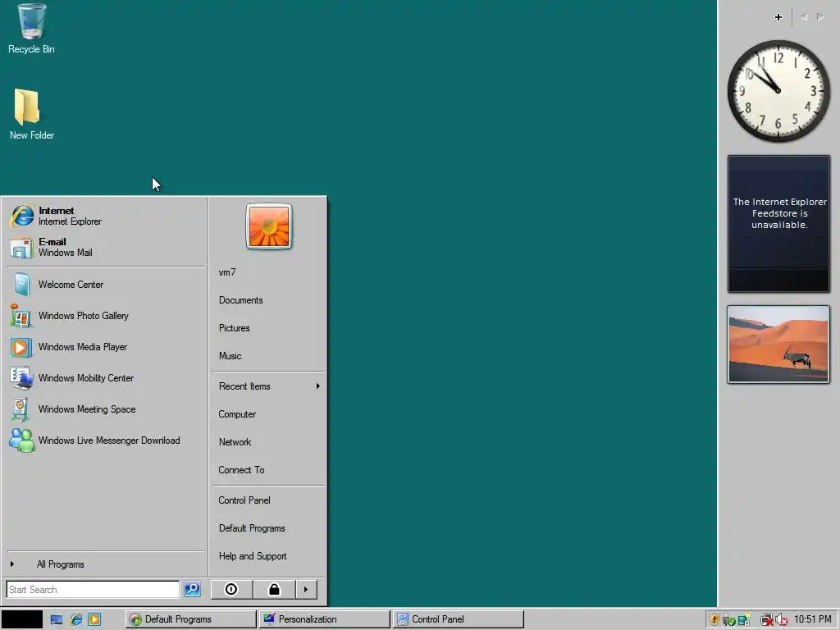Open the Recycle Bin desktop icon
Image resolution: width=840 pixels, height=630 pixels.
click(31, 29)
